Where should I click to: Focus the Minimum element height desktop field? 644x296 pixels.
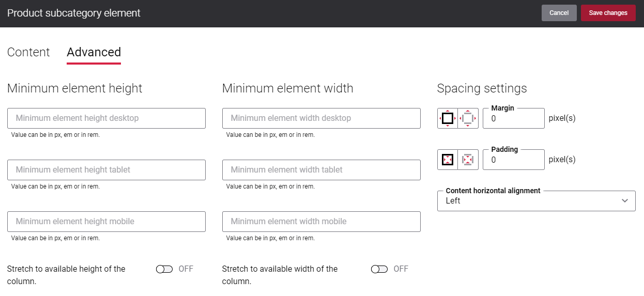click(106, 118)
